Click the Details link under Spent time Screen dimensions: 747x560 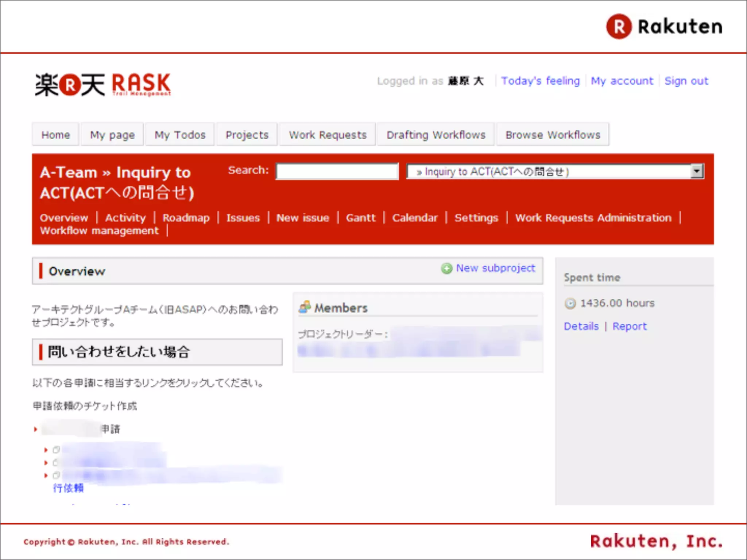pyautogui.click(x=581, y=326)
